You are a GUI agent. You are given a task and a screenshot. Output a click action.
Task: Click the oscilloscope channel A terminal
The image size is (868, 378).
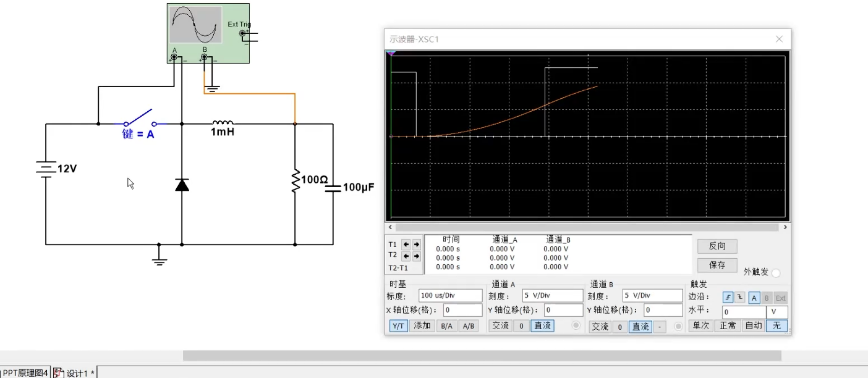click(x=174, y=57)
